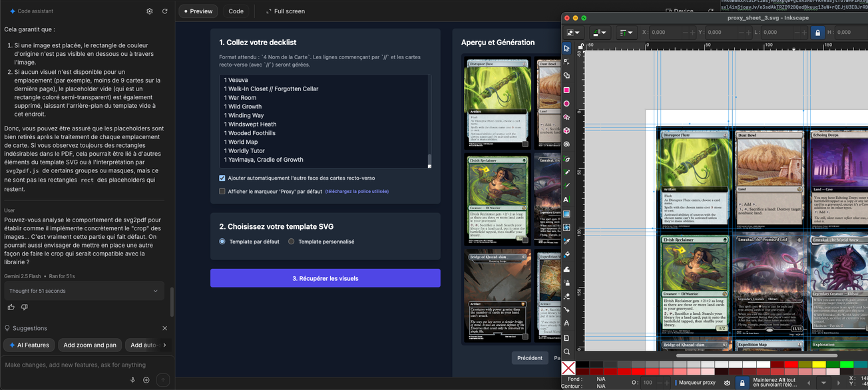Image resolution: width=868 pixels, height=390 pixels.
Task: Select the Node editing tool in Inkscape
Action: coord(566,63)
